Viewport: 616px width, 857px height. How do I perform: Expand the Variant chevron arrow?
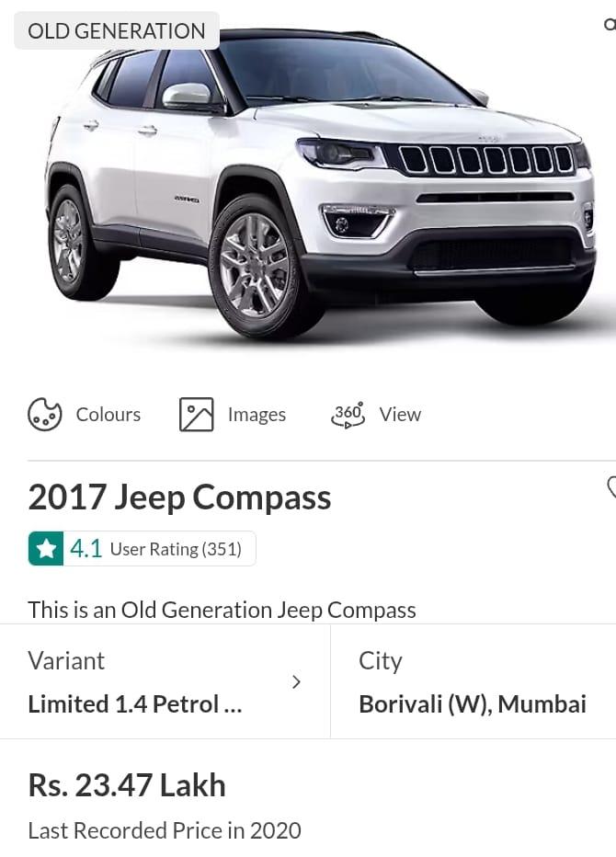[296, 681]
